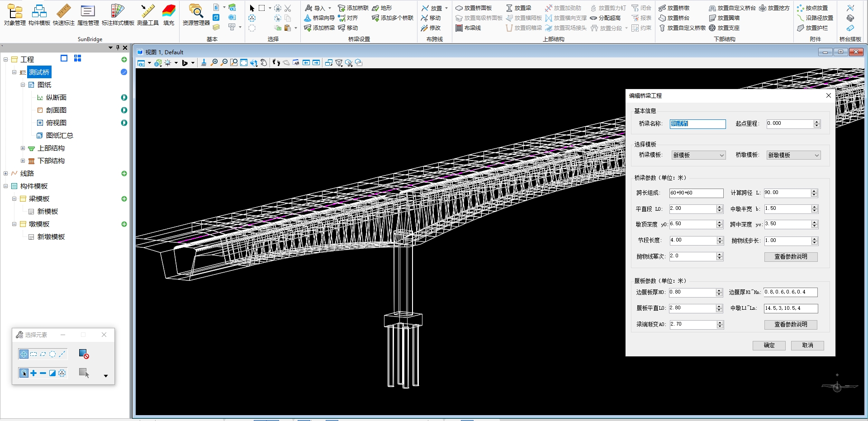
Task: Toggle invert selection mode
Action: [x=52, y=373]
